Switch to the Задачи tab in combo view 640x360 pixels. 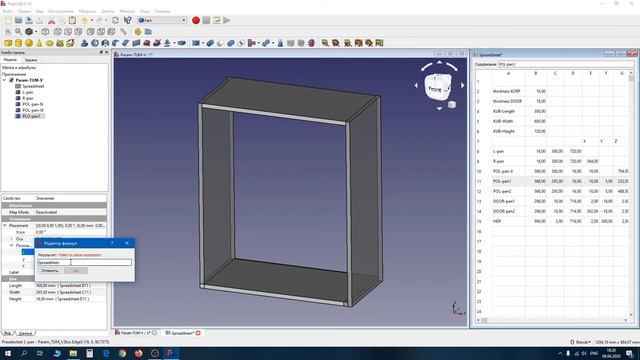[x=31, y=60]
